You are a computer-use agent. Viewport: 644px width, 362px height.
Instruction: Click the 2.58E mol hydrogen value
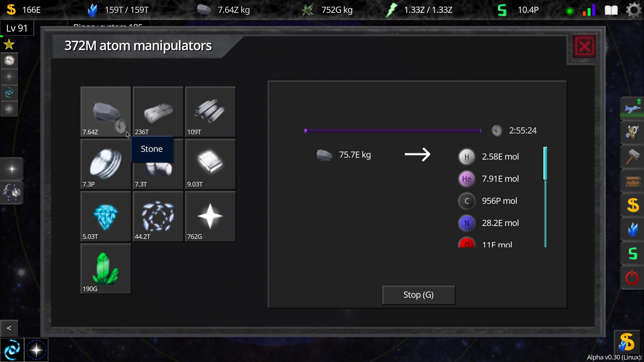(x=500, y=157)
